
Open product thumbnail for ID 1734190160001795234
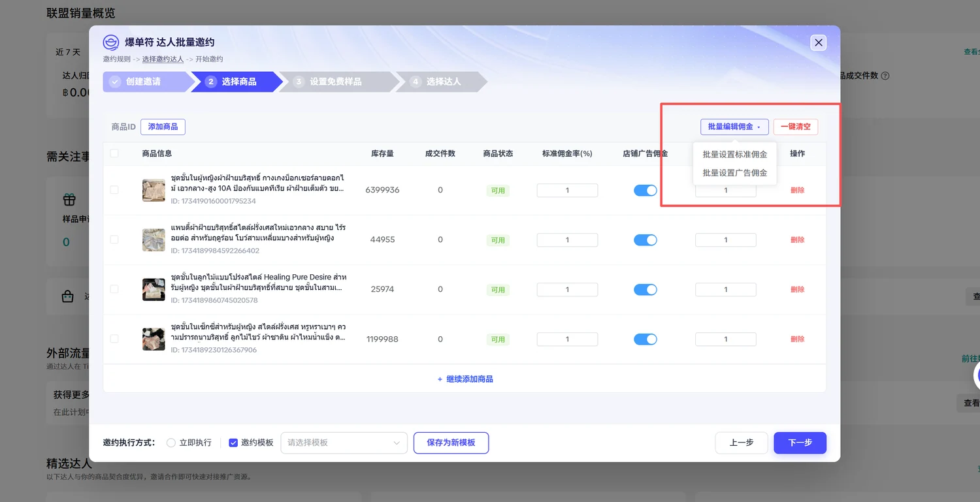[154, 190]
